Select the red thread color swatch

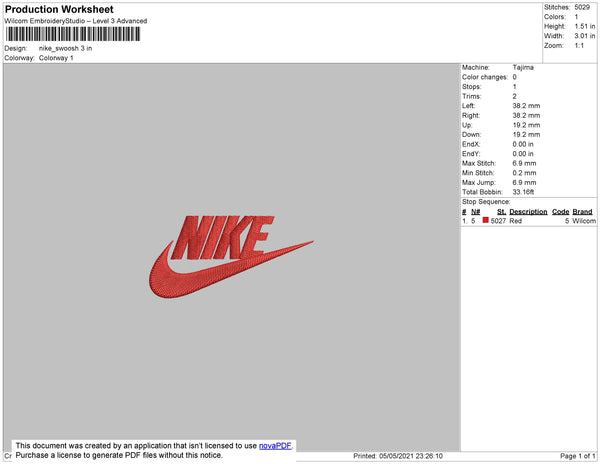coord(486,220)
